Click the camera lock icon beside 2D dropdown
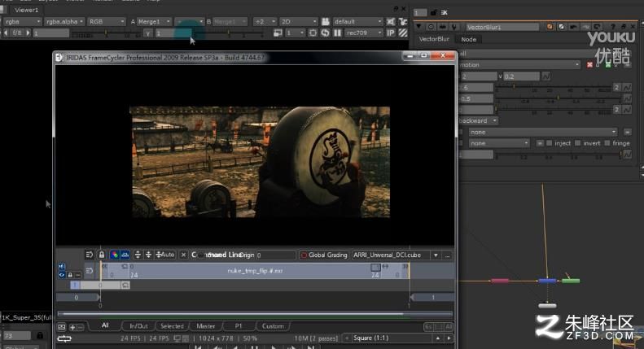The height and width of the screenshot is (349, 644). point(326,21)
